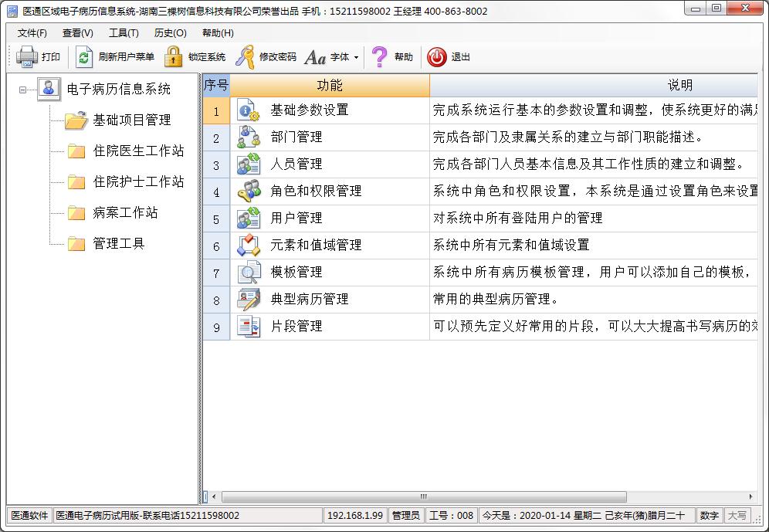769x532 pixels.
Task: Click the refresh user menu icon
Action: [x=84, y=57]
